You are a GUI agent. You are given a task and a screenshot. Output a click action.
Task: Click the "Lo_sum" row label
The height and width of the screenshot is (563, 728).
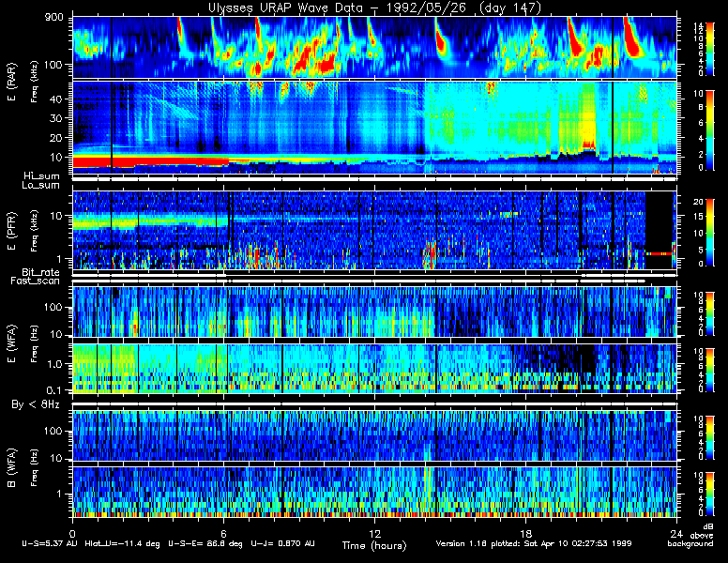[x=41, y=186]
